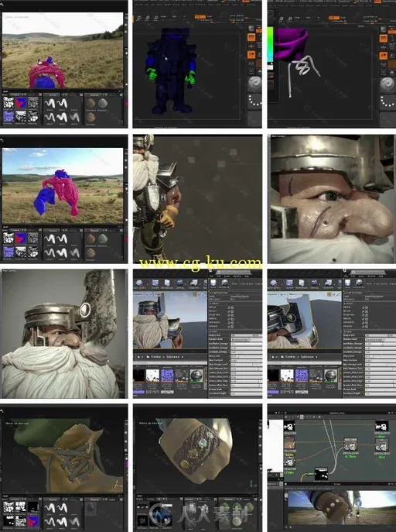Select white mask texture asset in Unreal bearded-dwarf browser
This screenshot has width=396, height=532.
point(153,376)
